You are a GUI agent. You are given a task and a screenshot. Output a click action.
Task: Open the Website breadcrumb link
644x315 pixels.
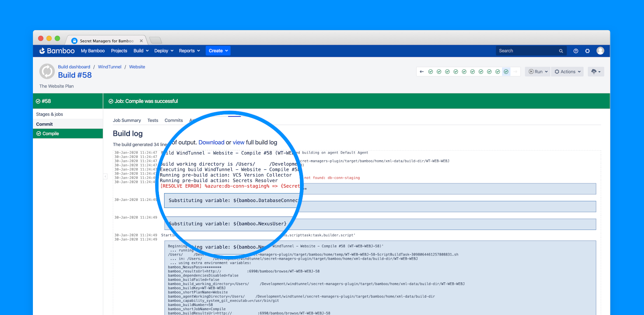pos(137,67)
